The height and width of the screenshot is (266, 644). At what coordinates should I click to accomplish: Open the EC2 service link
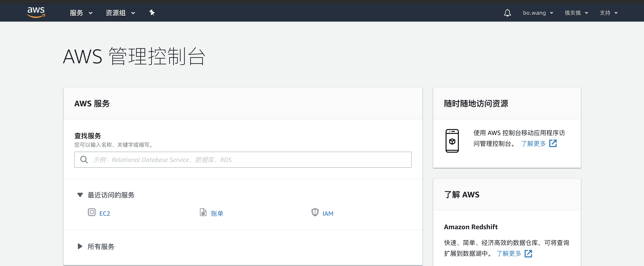click(104, 213)
